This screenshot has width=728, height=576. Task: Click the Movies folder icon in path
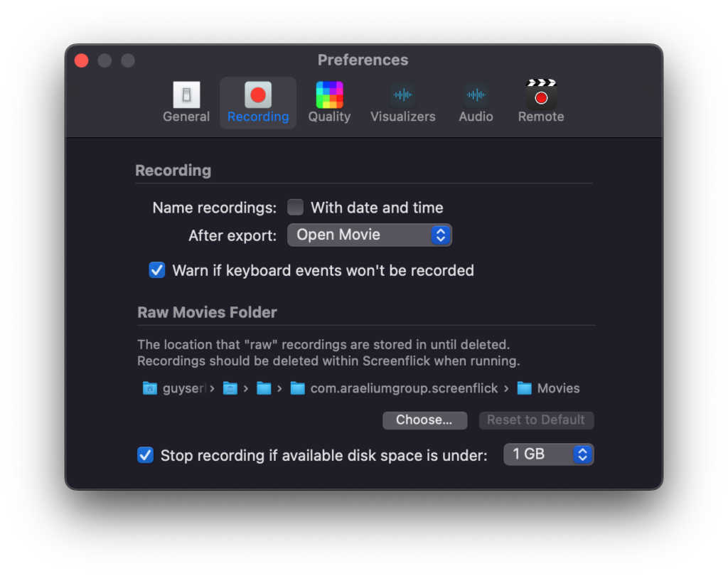tap(524, 388)
